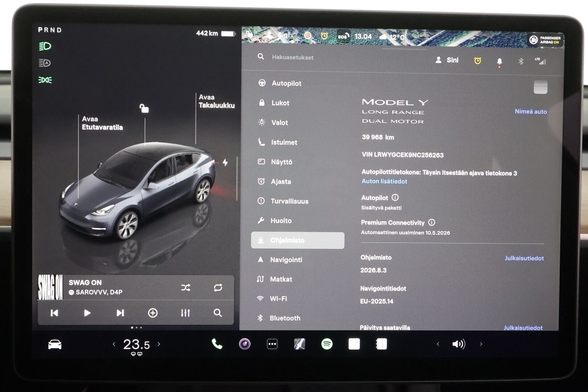Viewport: 588px width, 392px height.
Task: Click the alarm clock icon in settings header
Action: 478,61
